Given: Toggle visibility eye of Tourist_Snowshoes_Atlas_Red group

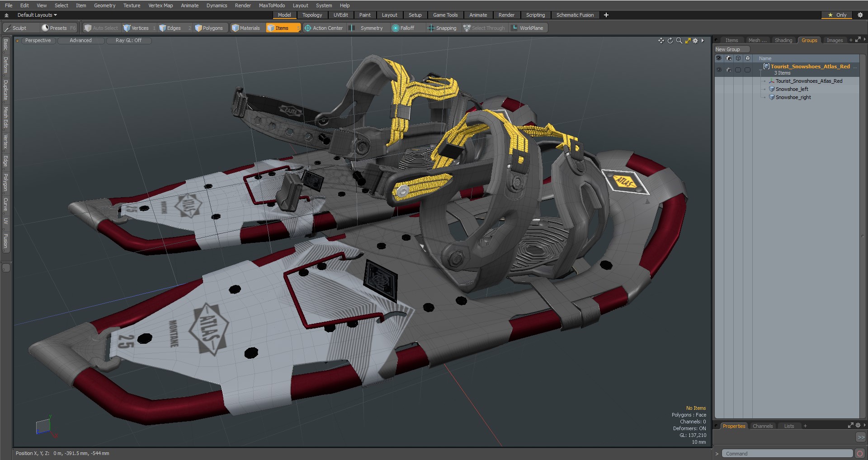Looking at the screenshot, I should [x=719, y=70].
